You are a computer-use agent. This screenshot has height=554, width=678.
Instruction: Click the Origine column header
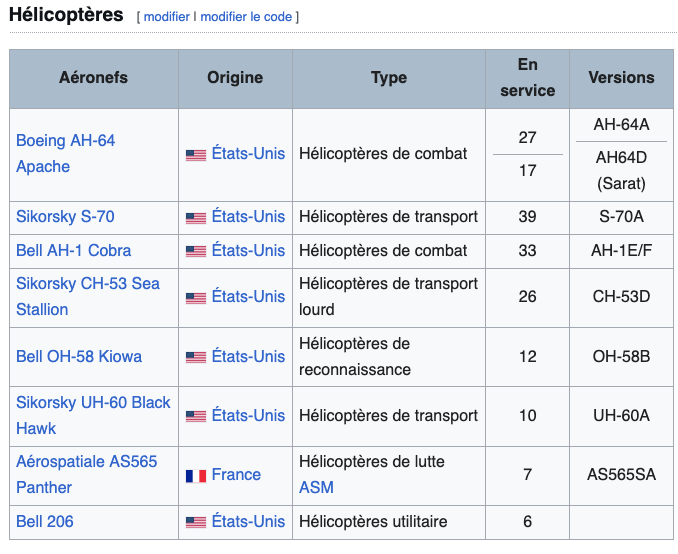pos(235,78)
